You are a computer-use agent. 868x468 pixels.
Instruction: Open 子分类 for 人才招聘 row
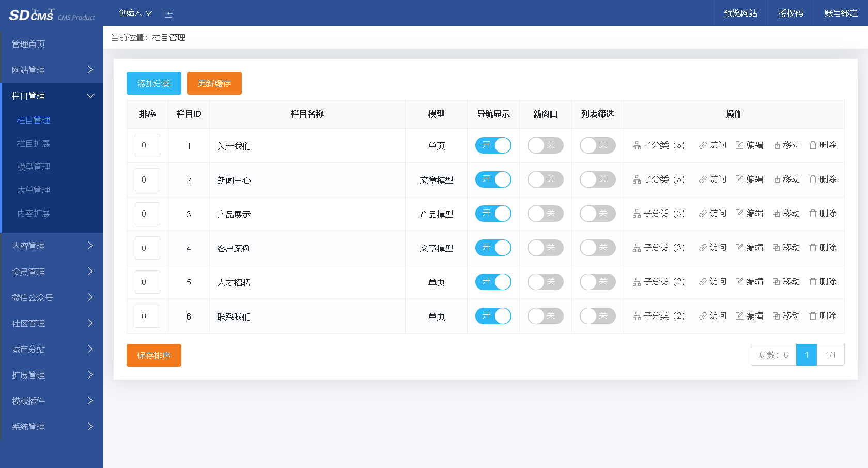tap(658, 282)
